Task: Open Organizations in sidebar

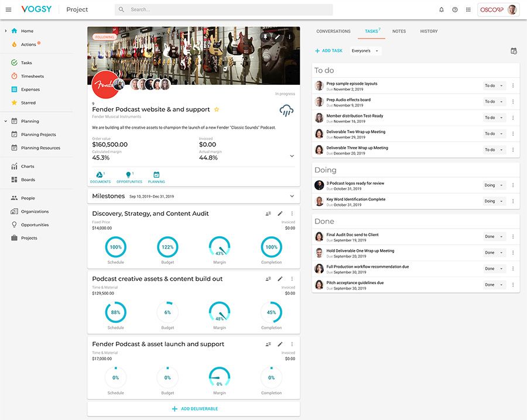Action: [35, 212]
